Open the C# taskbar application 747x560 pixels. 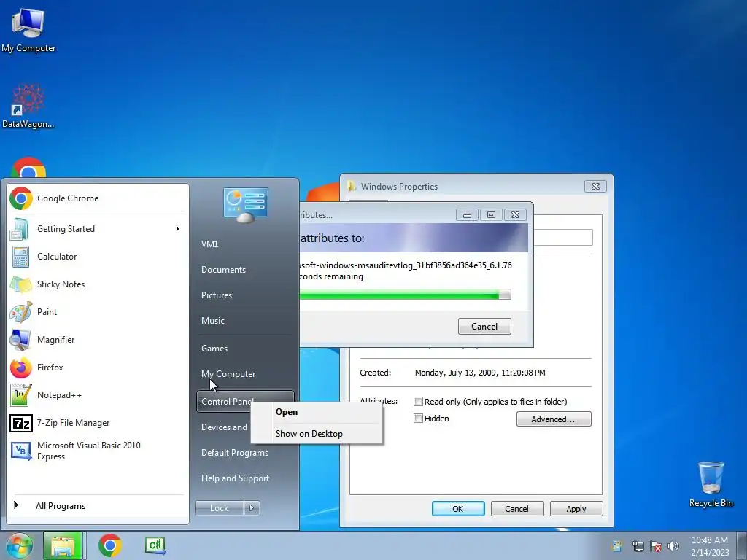156,545
